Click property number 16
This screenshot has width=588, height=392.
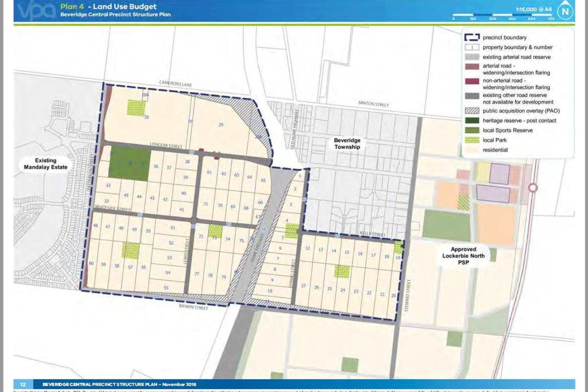point(360,253)
